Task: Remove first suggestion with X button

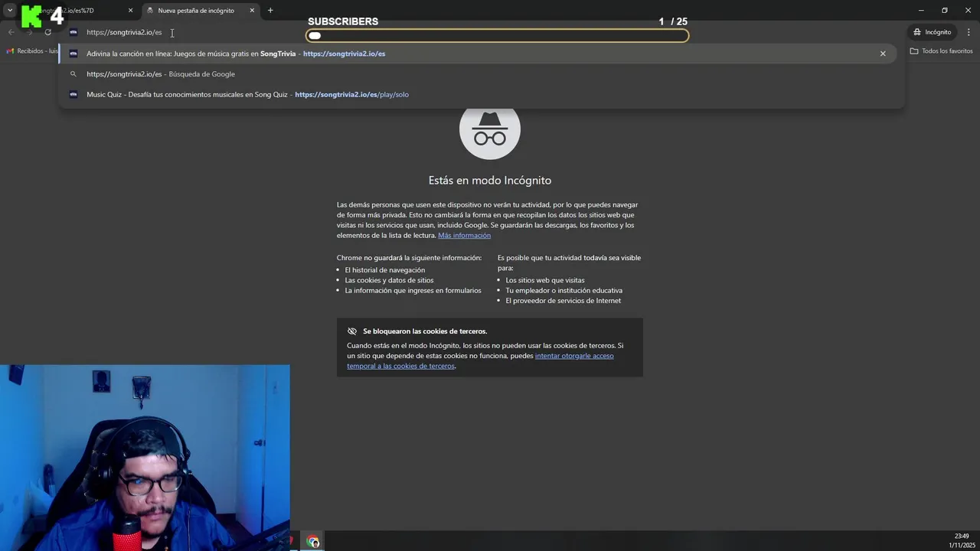Action: 883,54
